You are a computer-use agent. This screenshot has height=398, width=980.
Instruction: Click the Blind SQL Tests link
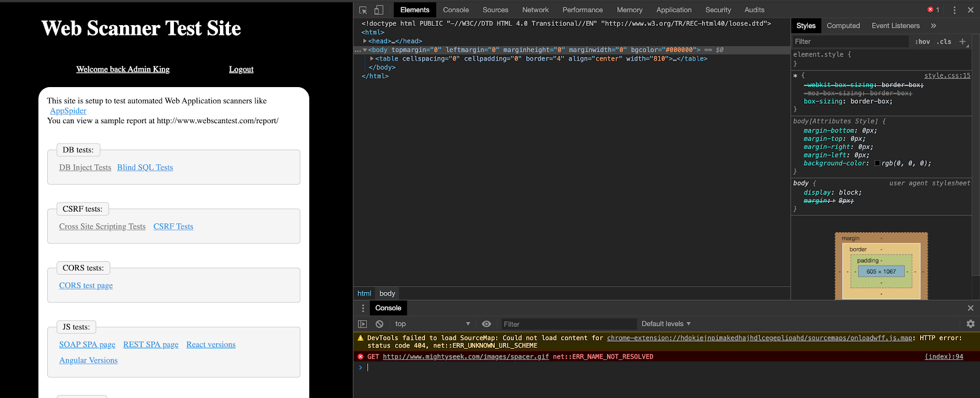coord(145,167)
